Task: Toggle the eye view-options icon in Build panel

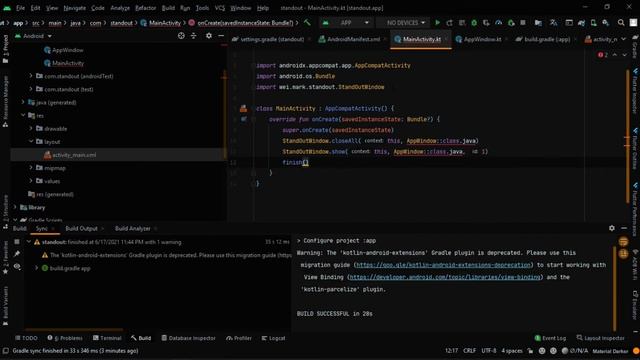Action: coord(17,266)
